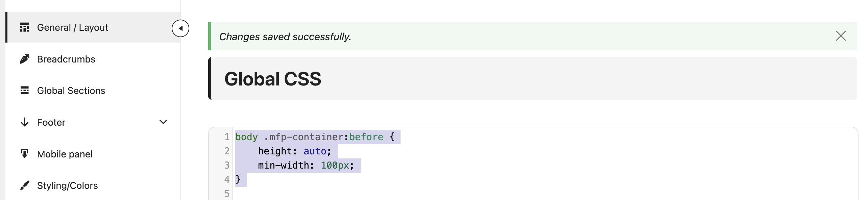Collapse sidebar with the round arrow button
The width and height of the screenshot is (868, 200).
[x=180, y=28]
